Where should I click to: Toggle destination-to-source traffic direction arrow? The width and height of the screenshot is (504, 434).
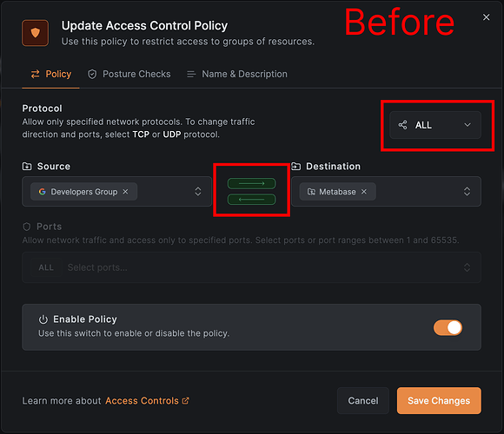[251, 200]
